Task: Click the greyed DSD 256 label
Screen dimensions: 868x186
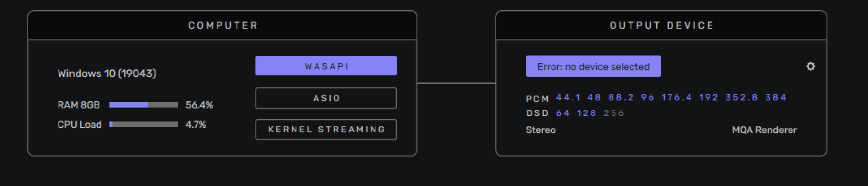Action: click(613, 113)
